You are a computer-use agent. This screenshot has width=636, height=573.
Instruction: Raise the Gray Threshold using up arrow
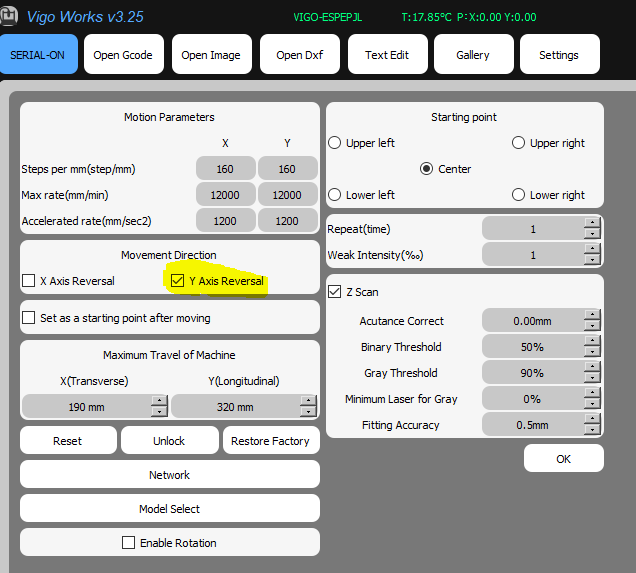(592, 367)
